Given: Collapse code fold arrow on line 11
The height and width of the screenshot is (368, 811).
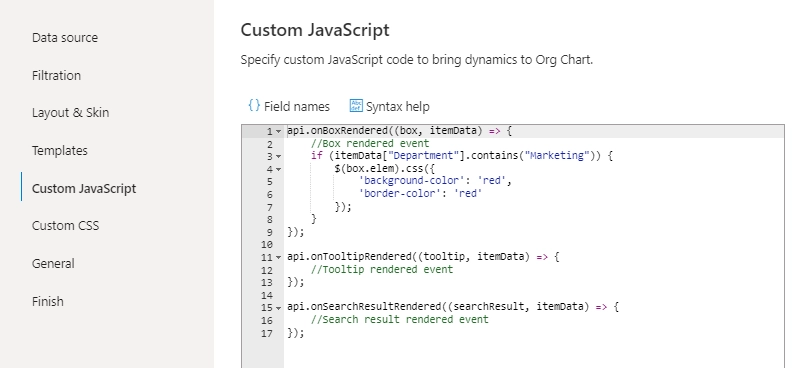Looking at the screenshot, I should click(x=278, y=257).
